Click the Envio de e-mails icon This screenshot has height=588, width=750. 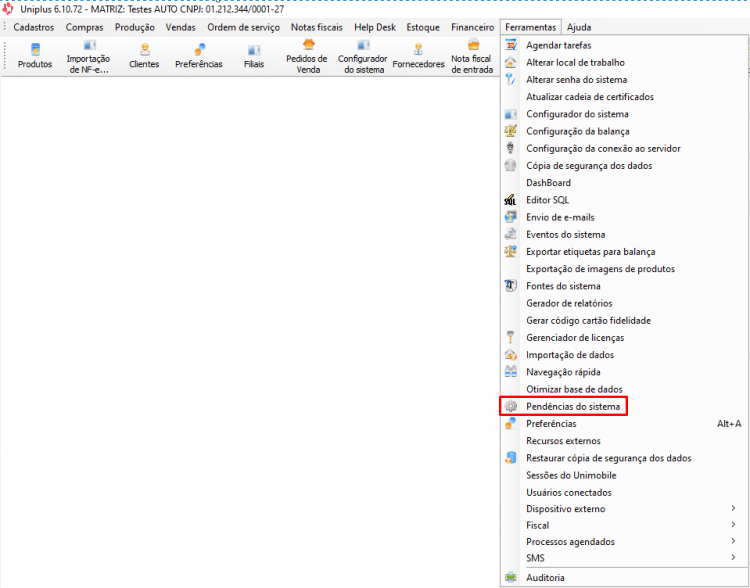[x=511, y=217]
